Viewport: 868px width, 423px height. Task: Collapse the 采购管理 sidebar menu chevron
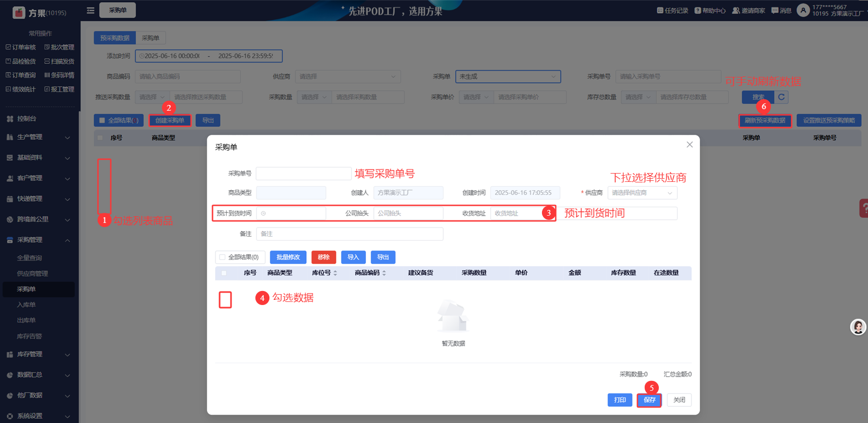pyautogui.click(x=67, y=240)
